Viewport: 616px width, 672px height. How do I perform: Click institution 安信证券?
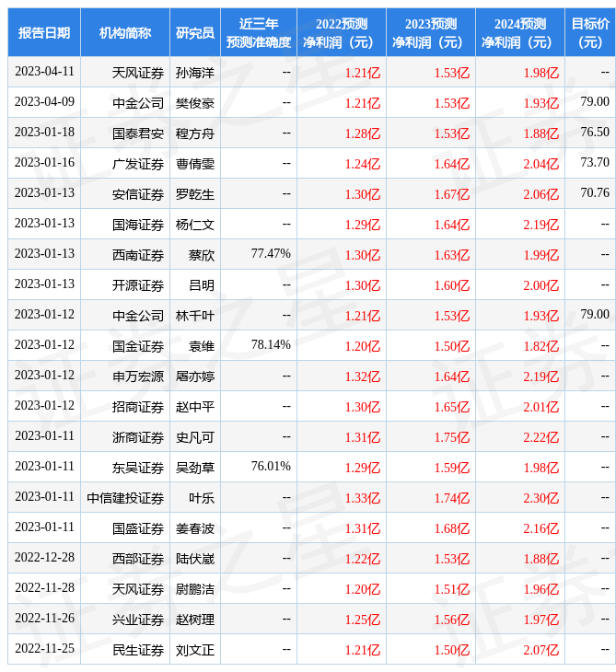138,194
